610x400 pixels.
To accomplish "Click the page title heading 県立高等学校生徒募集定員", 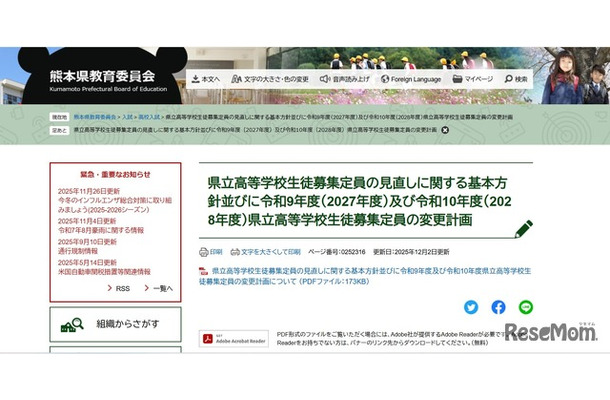I will [x=359, y=201].
